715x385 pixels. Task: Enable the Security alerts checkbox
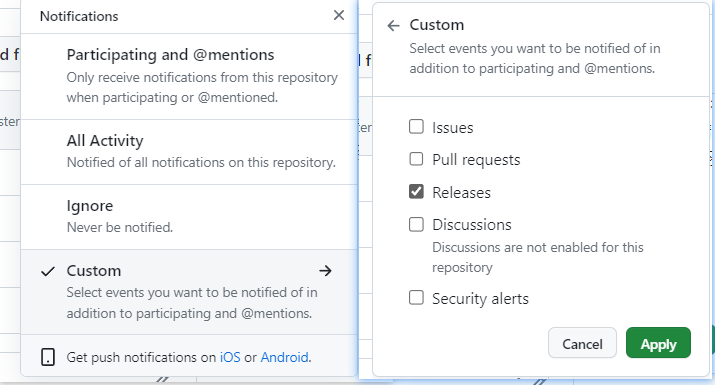(x=416, y=298)
